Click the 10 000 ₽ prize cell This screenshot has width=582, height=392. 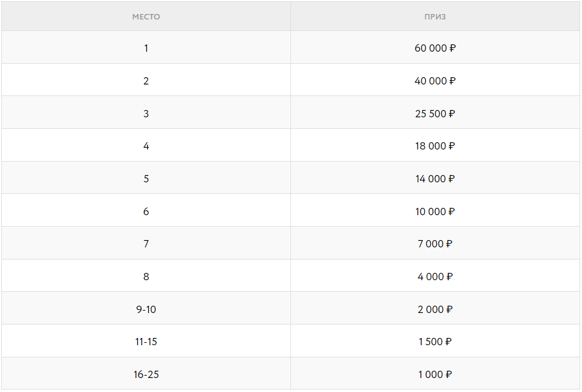coord(435,211)
